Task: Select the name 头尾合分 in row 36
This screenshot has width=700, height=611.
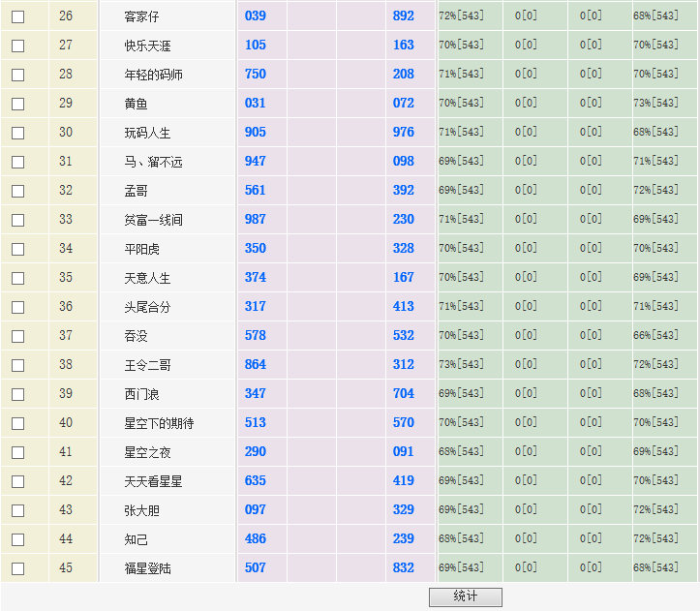Action: pyautogui.click(x=147, y=307)
